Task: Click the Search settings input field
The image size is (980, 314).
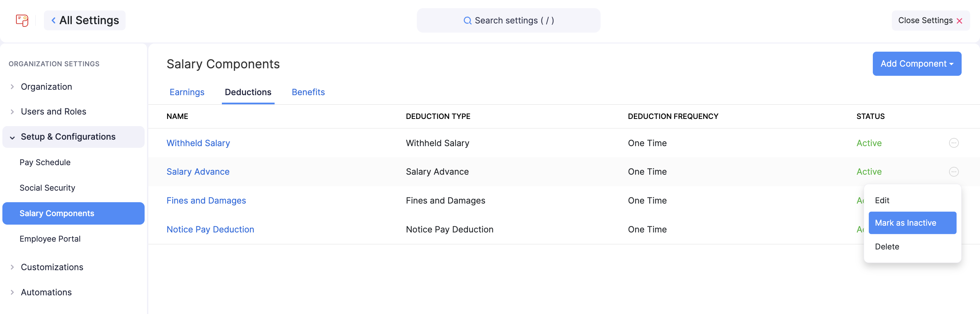Action: click(x=509, y=20)
